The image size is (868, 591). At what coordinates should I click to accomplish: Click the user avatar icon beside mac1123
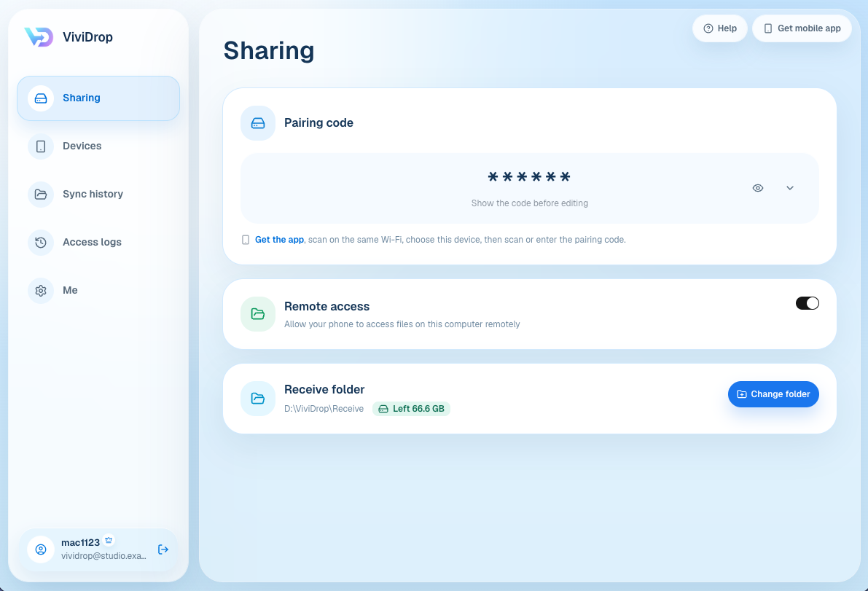(x=41, y=549)
